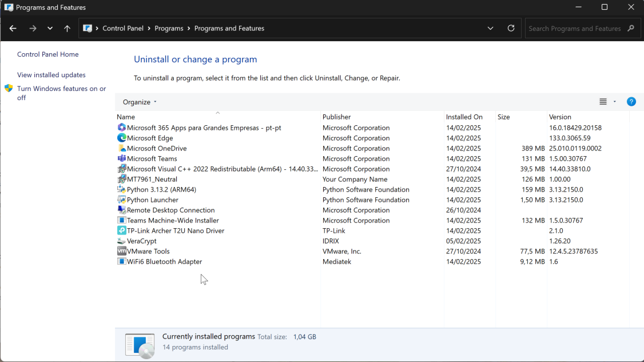Click the Mediatek publisher cell
The image size is (644, 362).
point(337,261)
